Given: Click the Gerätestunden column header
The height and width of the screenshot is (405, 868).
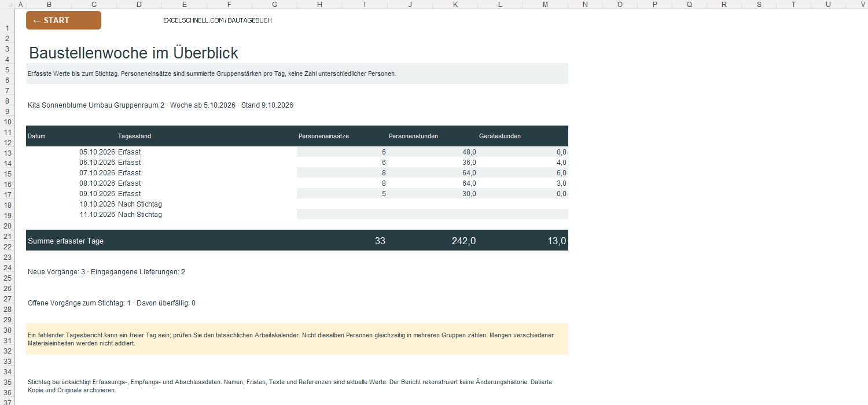Looking at the screenshot, I should tap(500, 137).
